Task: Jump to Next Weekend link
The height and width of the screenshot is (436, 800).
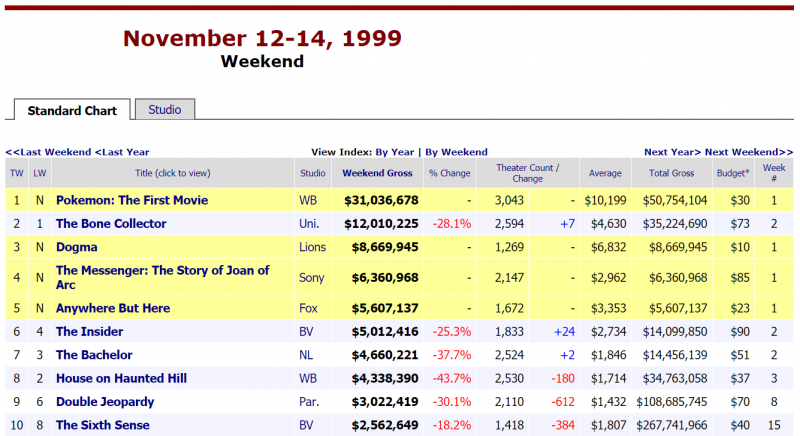Action: [743, 152]
